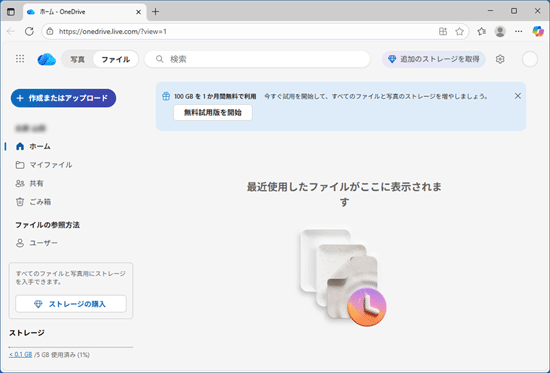Open the app launcher grid icon
Image resolution: width=550 pixels, height=373 pixels.
pos(20,59)
